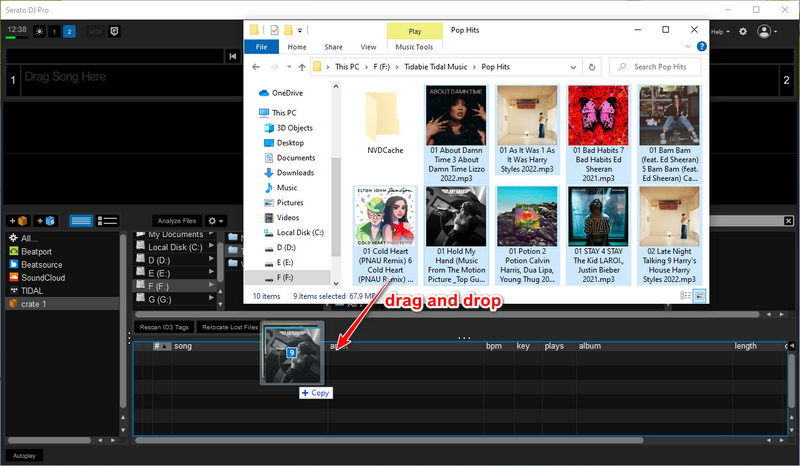Screen dimensions: 800x466
Task: Select 01 Bad Habits Ed Sheeran file
Action: 598,135
